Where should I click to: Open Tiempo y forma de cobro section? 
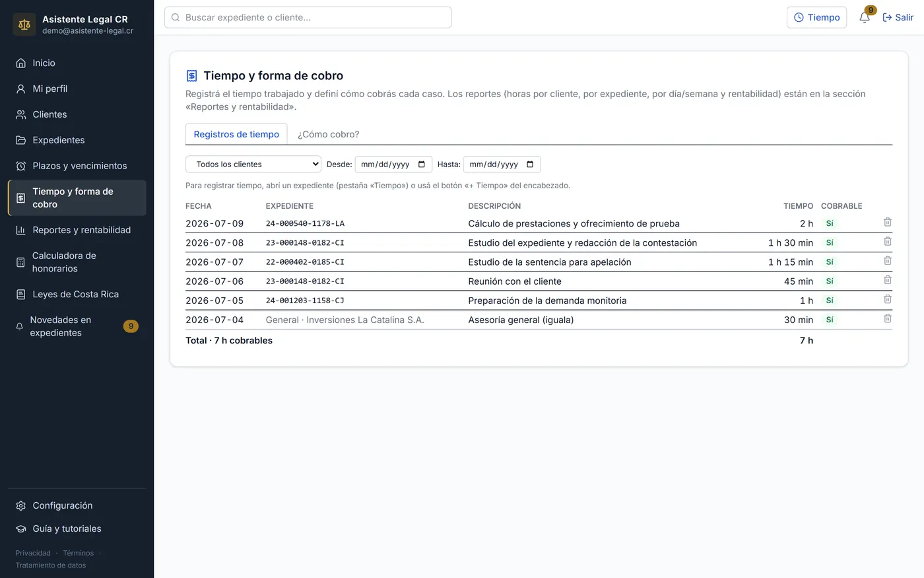coord(77,198)
